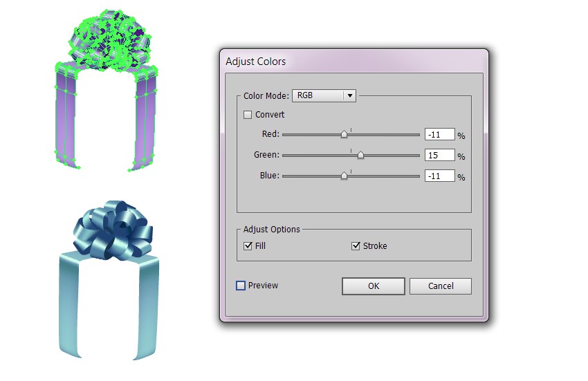Focus the Green percentage input field

[x=439, y=155]
